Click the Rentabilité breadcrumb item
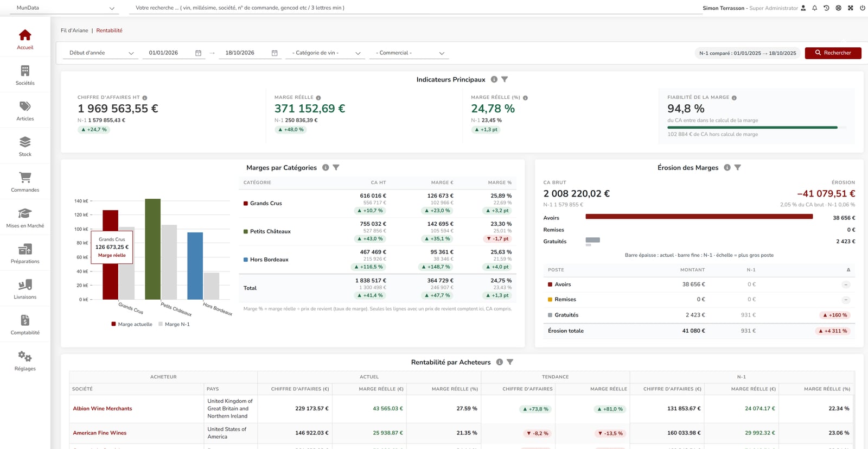868x449 pixels. tap(109, 30)
